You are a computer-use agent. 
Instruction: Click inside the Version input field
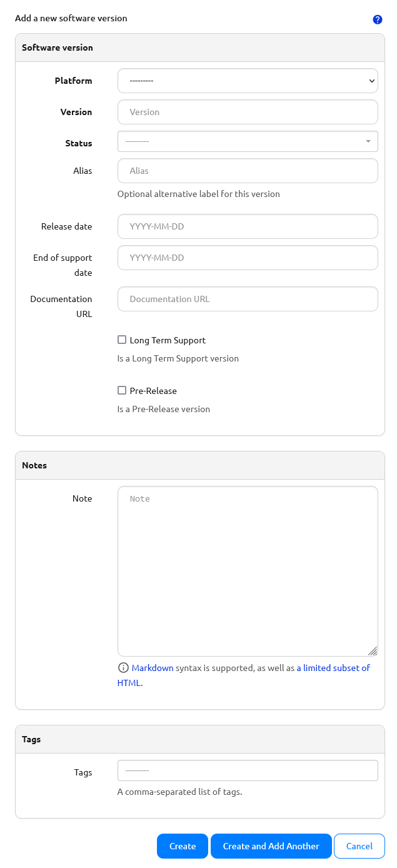[247, 112]
